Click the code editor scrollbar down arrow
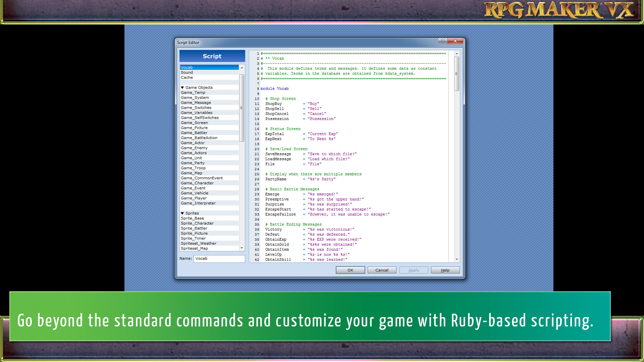 (x=457, y=259)
